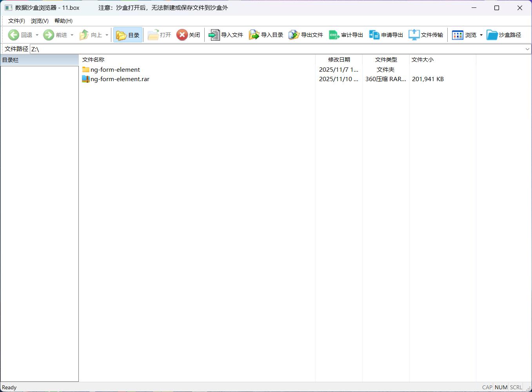Click the application icon in the title bar

8,8
